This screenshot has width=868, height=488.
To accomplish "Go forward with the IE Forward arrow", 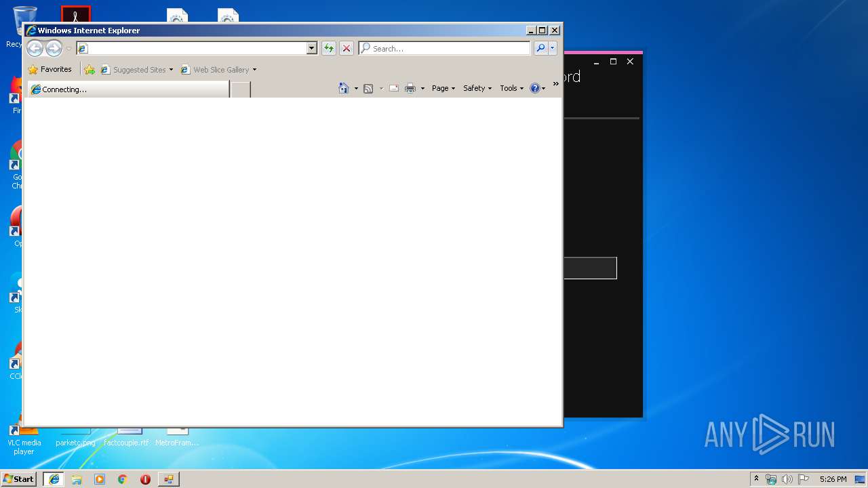I will [x=54, y=48].
